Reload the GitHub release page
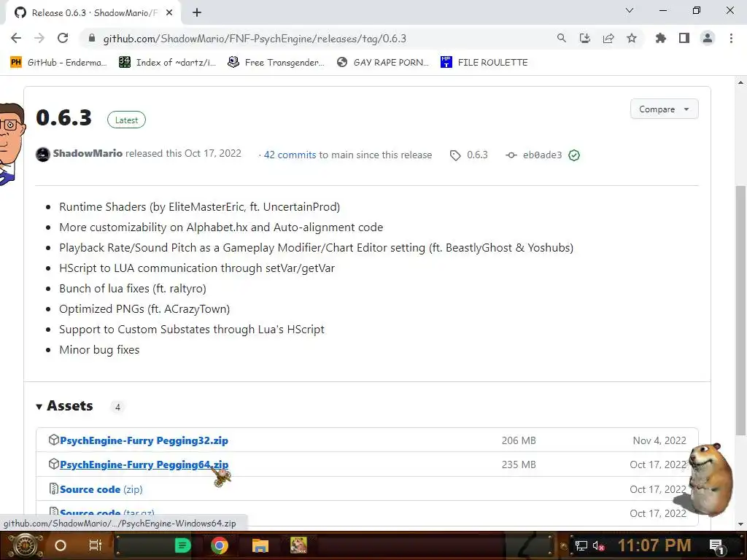The height and width of the screenshot is (560, 747). pyautogui.click(x=63, y=39)
